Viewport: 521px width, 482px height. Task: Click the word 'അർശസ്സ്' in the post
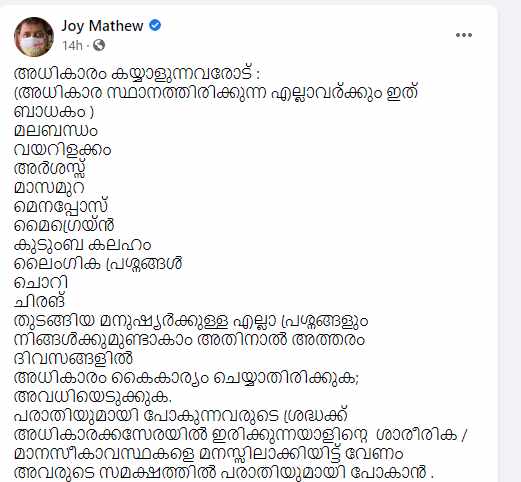pyautogui.click(x=50, y=169)
